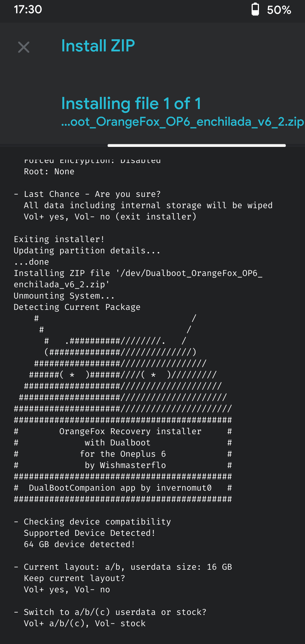The height and width of the screenshot is (644, 305).
Task: Tap the 'Root: None' log line
Action: tap(49, 172)
